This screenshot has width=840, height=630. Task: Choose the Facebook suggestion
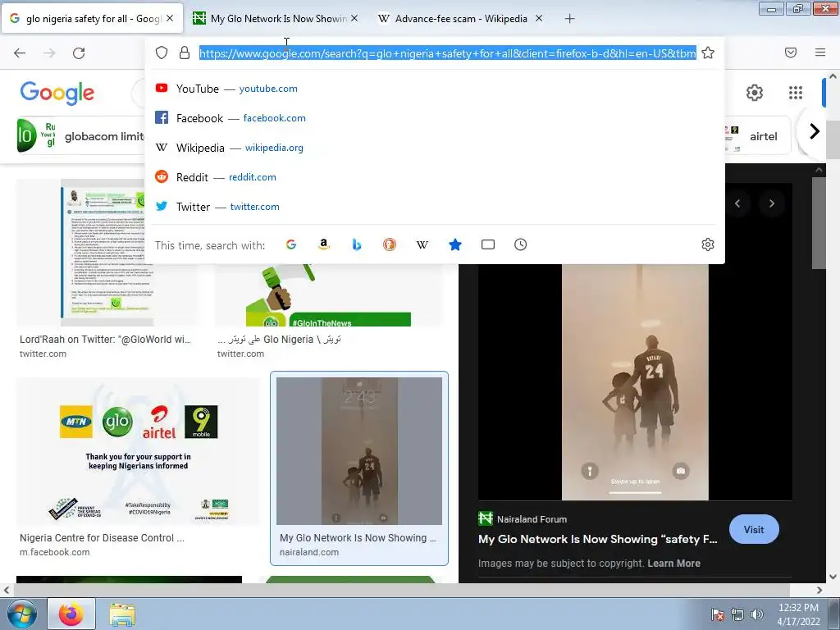(x=435, y=118)
